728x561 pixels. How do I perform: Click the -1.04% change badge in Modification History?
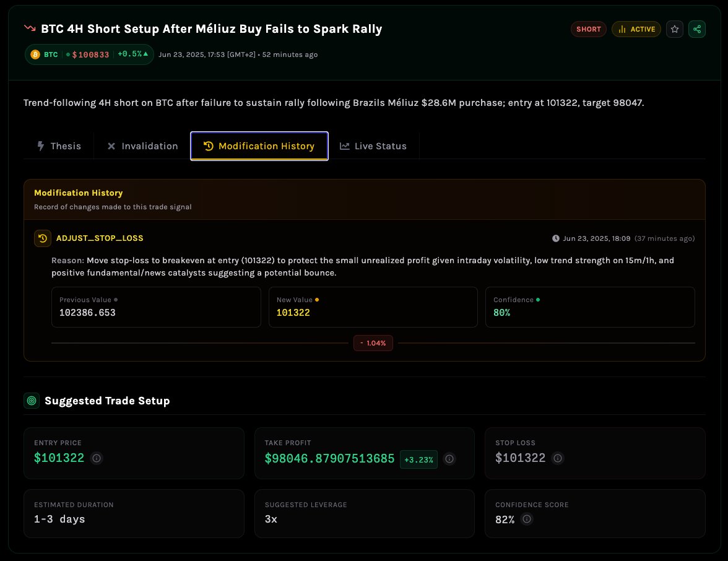373,342
